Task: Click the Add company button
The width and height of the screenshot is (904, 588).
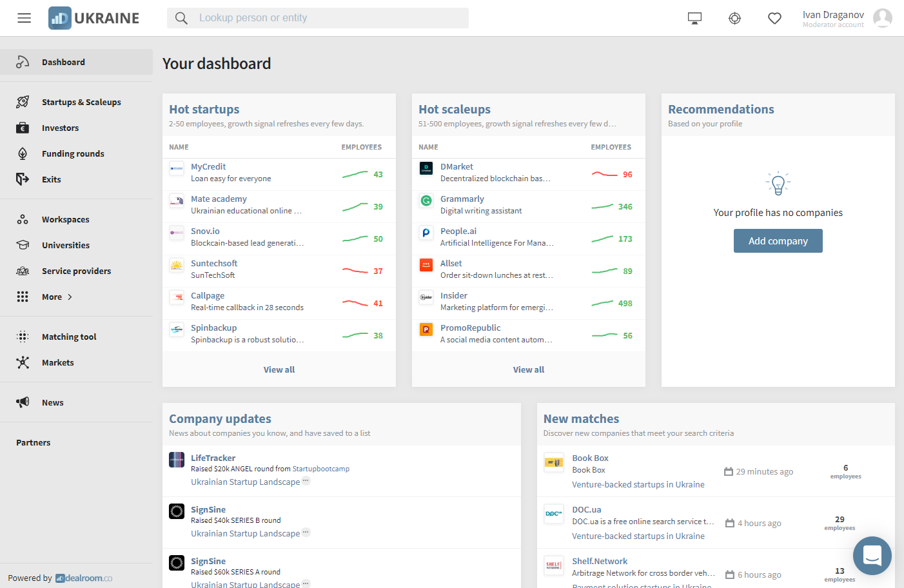Action: pos(778,240)
